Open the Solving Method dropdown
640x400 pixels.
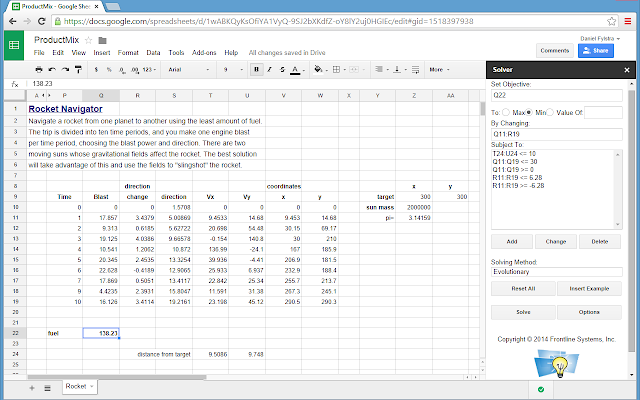pyautogui.click(x=556, y=272)
